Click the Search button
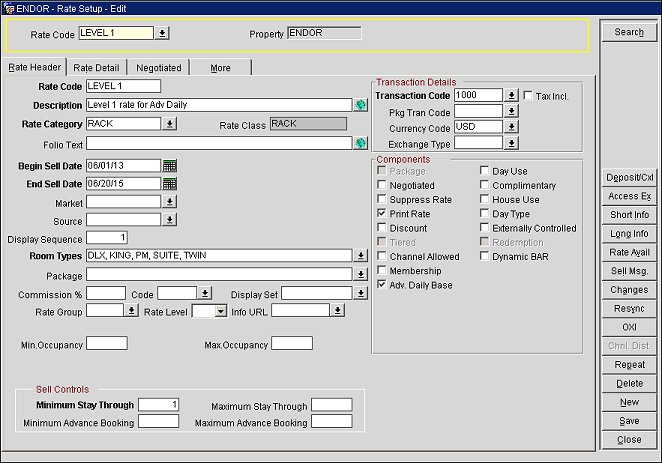This screenshot has width=662, height=463. [x=629, y=32]
